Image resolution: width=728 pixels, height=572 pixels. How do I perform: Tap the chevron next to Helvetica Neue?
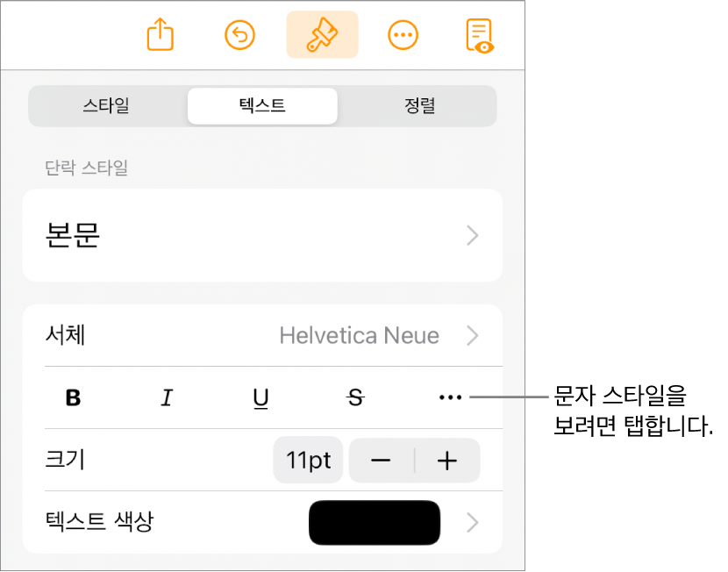pos(473,335)
